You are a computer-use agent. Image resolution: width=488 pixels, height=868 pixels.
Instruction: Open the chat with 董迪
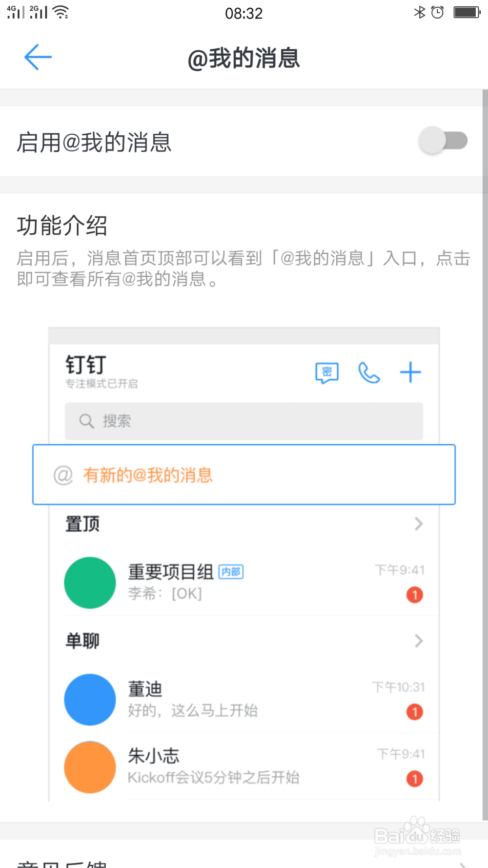pyautogui.click(x=244, y=700)
